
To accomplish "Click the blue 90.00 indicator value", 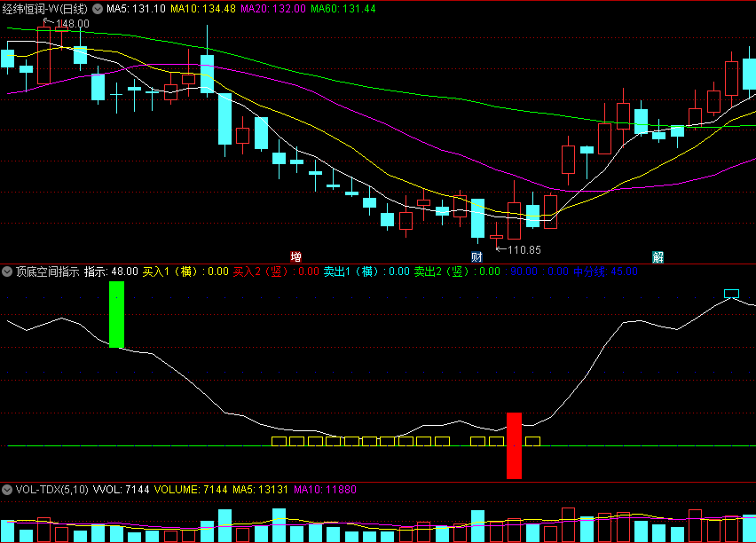I will pyautogui.click(x=524, y=271).
